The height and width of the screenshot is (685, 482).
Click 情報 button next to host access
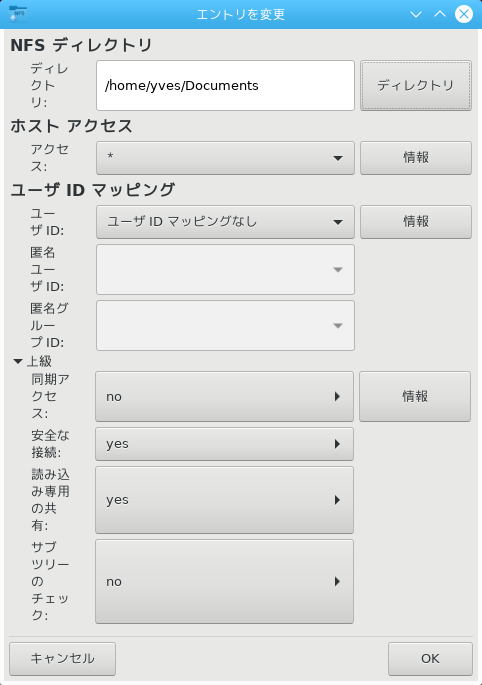coord(416,158)
